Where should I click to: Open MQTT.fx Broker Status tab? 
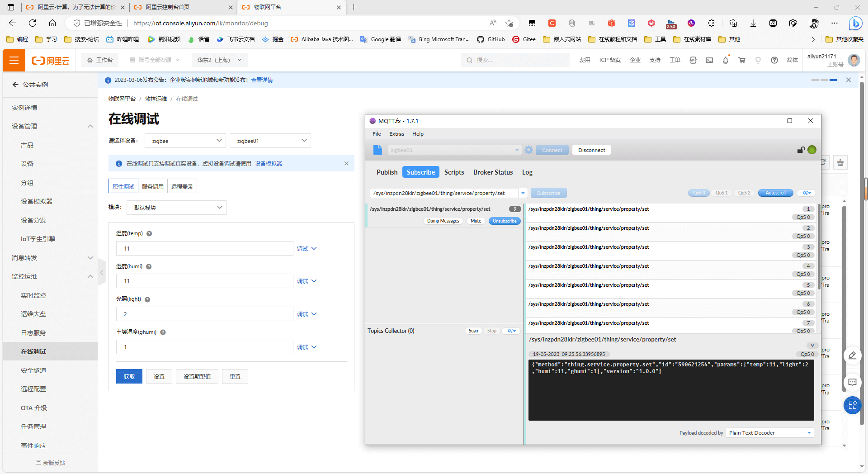[x=493, y=172]
